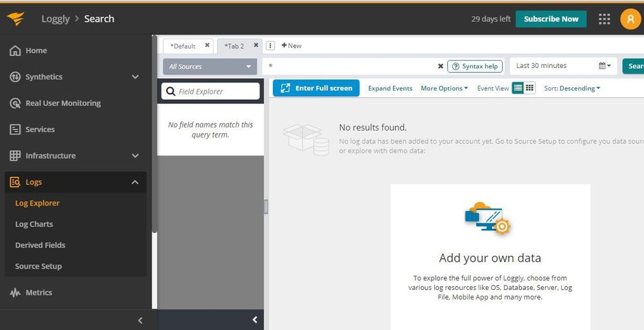Click the Syntax help button
The width and height of the screenshot is (644, 330).
coord(475,66)
